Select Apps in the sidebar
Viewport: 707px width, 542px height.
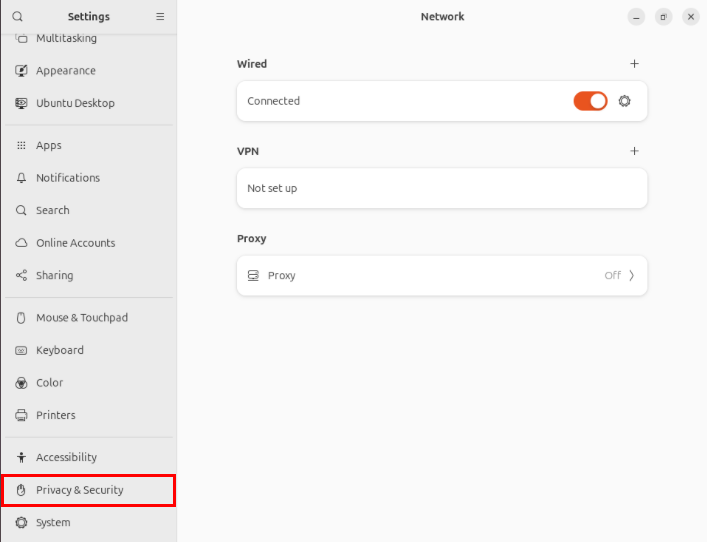[89, 145]
